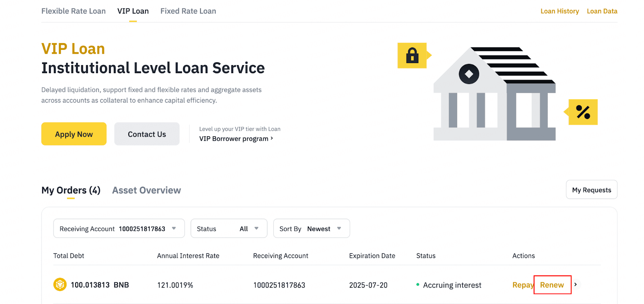Click the BNB coin icon
This screenshot has width=644, height=304.
[x=60, y=285]
